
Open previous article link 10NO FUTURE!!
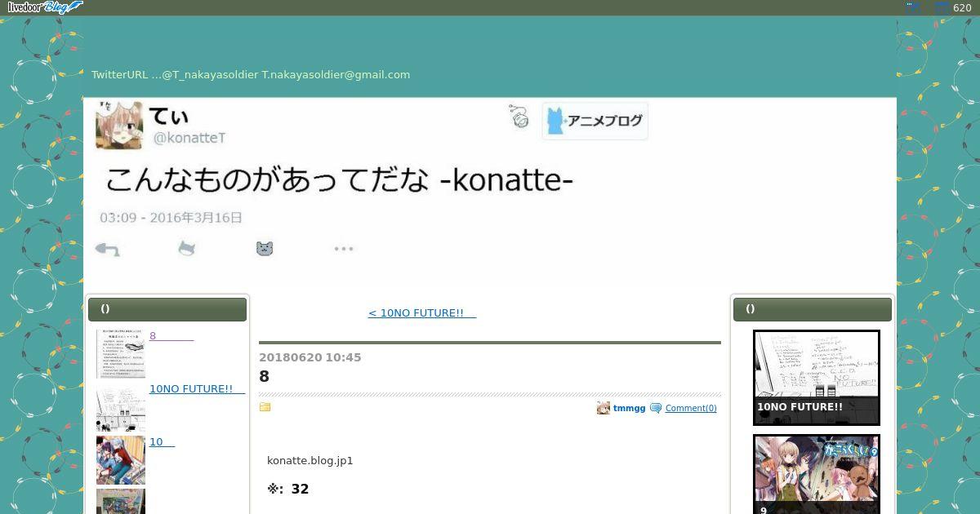422,312
